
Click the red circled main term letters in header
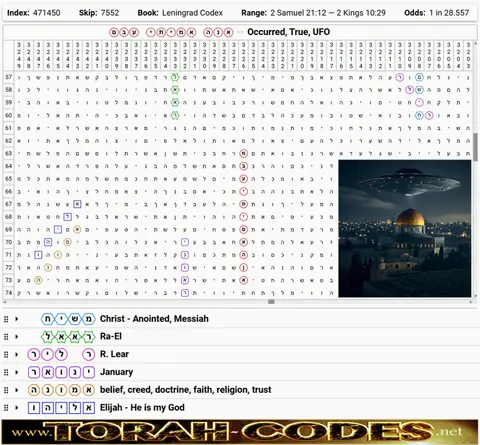coord(171,32)
